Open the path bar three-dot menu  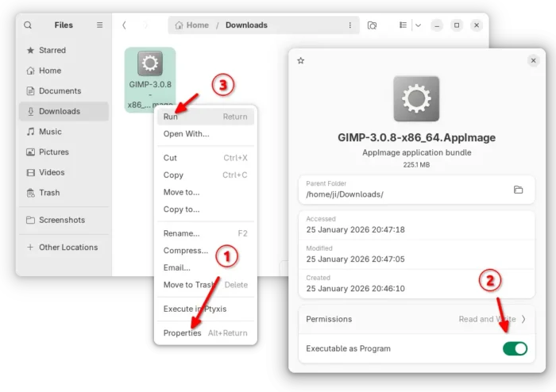[x=349, y=25]
